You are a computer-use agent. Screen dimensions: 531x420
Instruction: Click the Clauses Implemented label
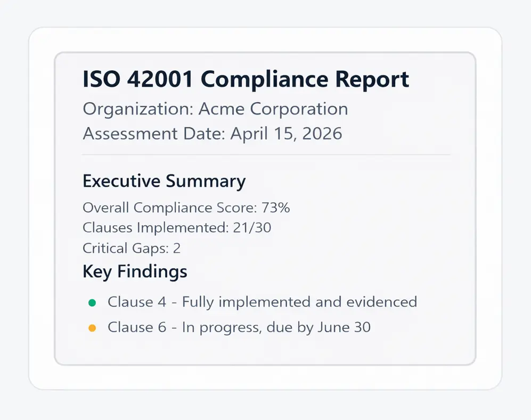pos(156,228)
